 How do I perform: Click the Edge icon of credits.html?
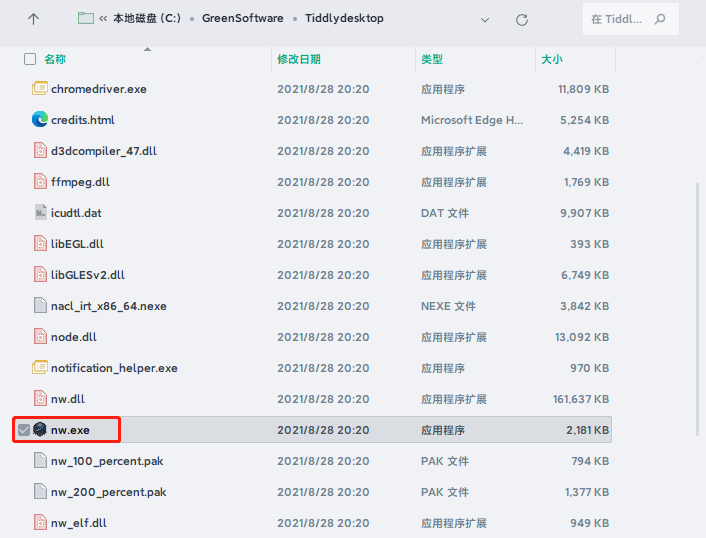pos(40,119)
